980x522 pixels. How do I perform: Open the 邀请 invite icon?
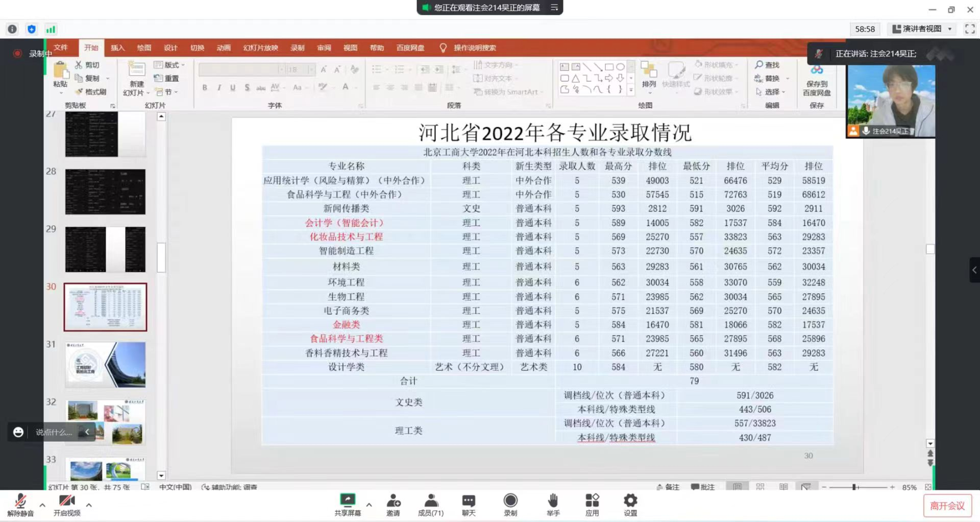pyautogui.click(x=393, y=501)
